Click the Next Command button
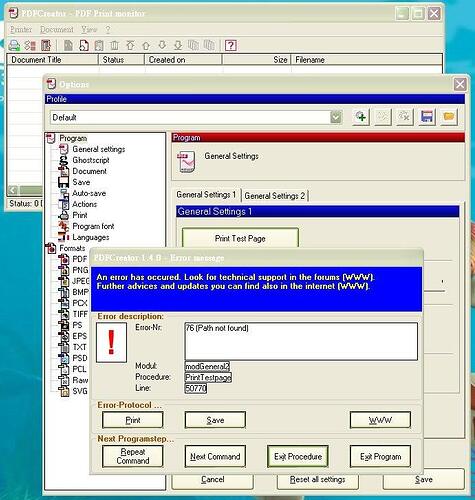 click(215, 456)
